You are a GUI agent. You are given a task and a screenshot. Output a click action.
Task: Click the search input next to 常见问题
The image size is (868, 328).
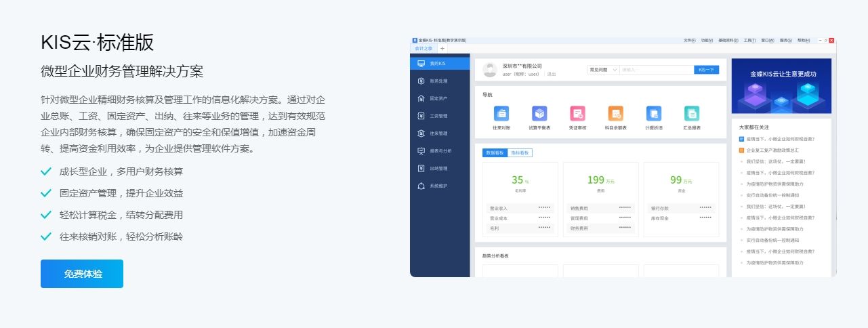[x=656, y=70]
